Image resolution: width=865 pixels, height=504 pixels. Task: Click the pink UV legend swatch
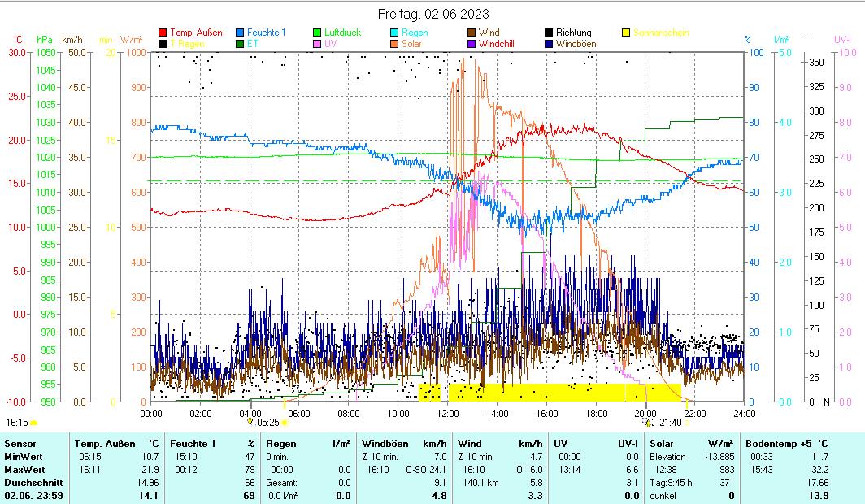click(x=317, y=44)
